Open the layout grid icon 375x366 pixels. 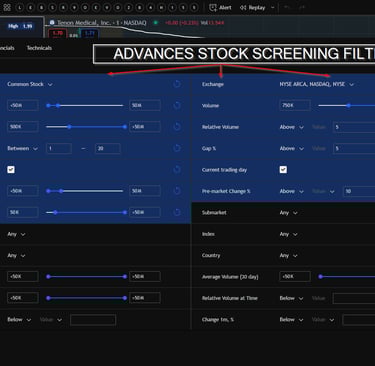tap(7, 7)
